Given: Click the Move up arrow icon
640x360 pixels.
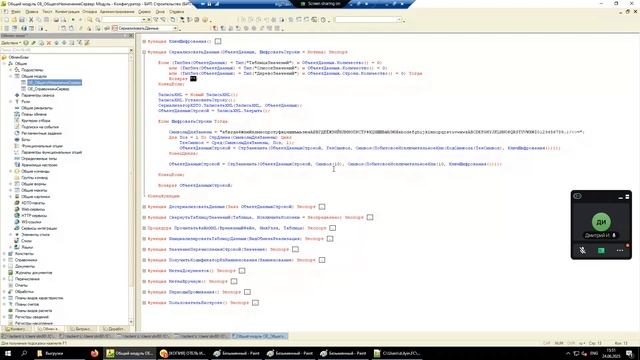Looking at the screenshot, I should [57, 43].
